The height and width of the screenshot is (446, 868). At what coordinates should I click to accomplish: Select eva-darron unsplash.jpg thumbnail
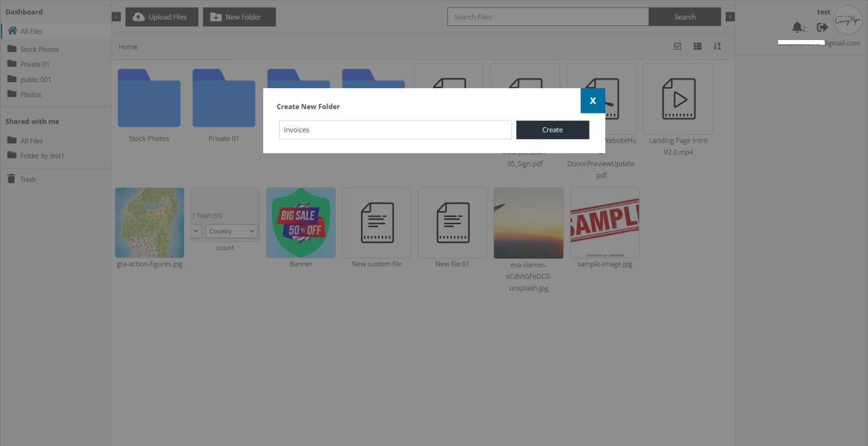pyautogui.click(x=528, y=223)
